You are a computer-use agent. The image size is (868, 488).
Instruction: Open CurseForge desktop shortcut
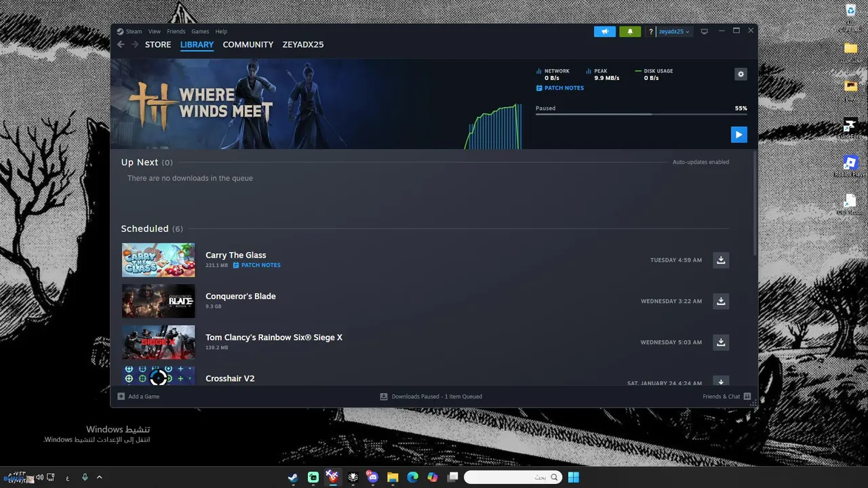click(x=850, y=129)
